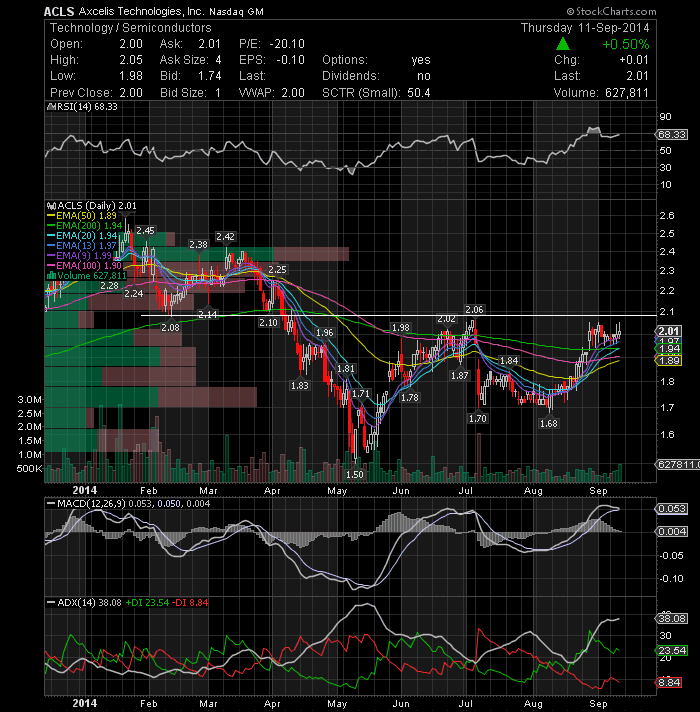Click the 1.96 price label in April
This screenshot has width=700, height=712.
(x=325, y=333)
